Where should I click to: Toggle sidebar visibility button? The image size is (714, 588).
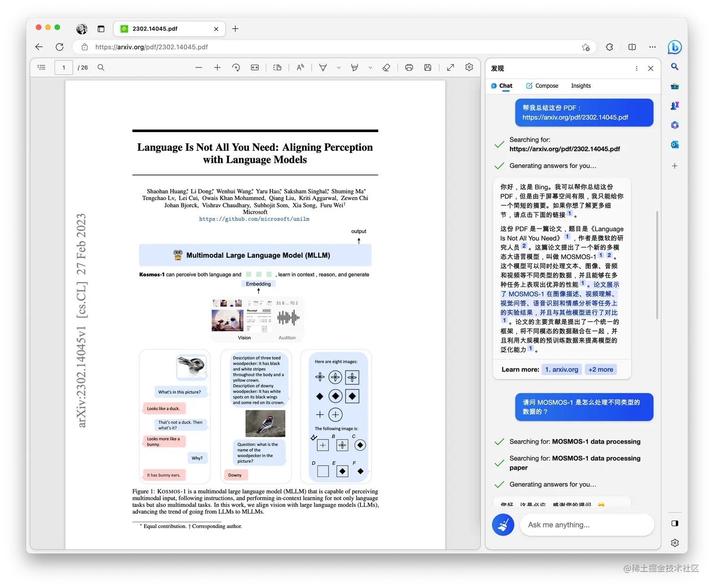675,523
